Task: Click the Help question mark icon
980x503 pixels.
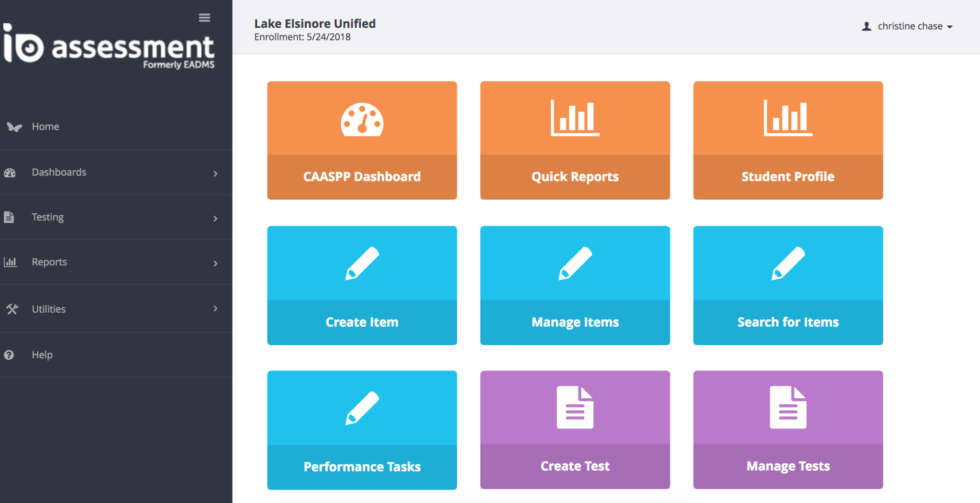Action: coord(9,355)
